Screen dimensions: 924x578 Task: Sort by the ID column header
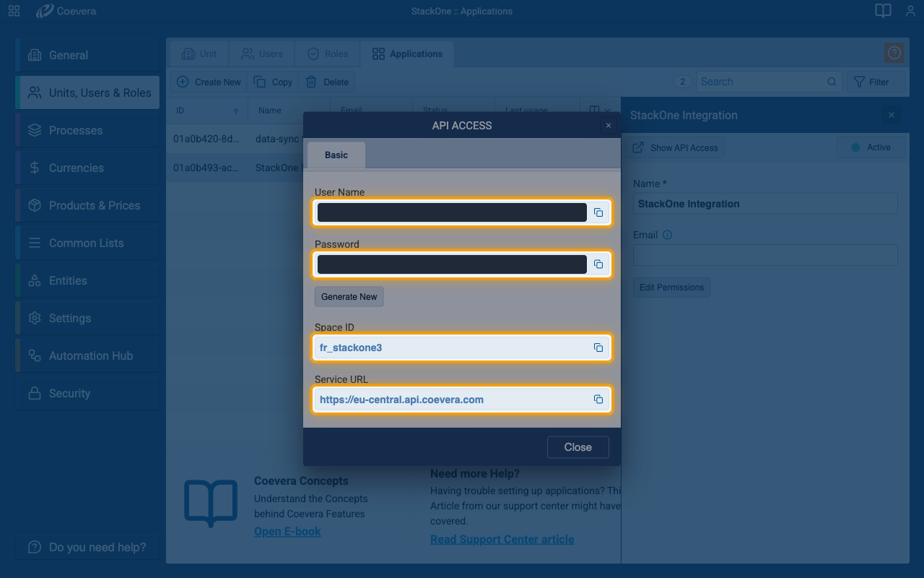(x=207, y=111)
